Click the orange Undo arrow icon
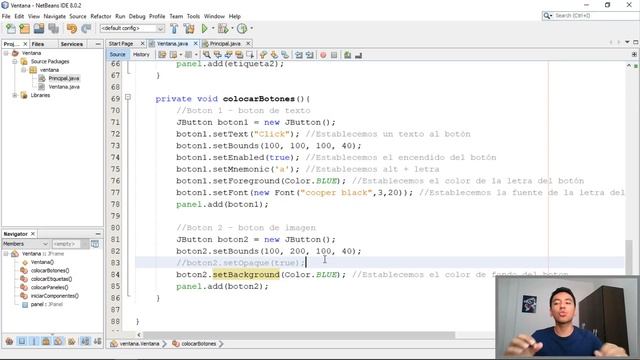Viewport: 640px width, 360px height. tap(72, 29)
